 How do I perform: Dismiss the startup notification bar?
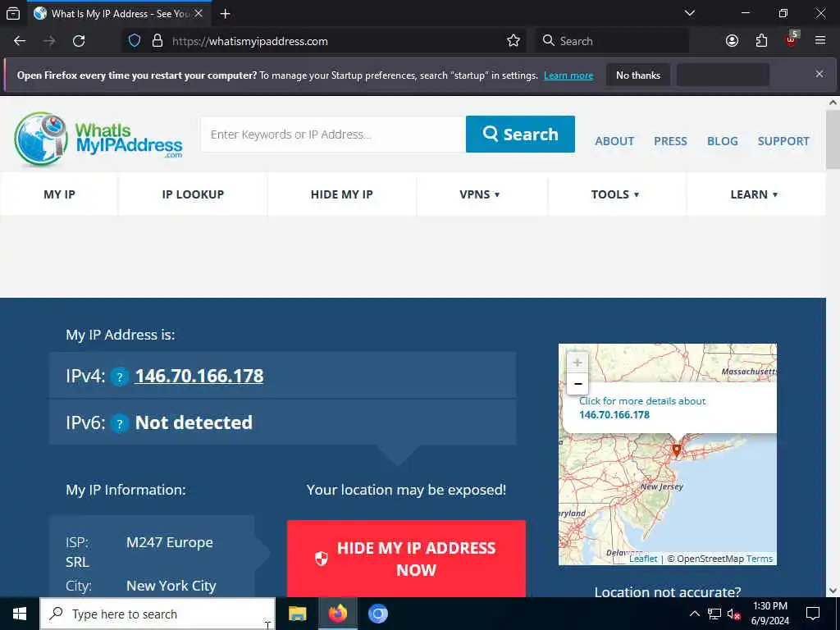(819, 74)
